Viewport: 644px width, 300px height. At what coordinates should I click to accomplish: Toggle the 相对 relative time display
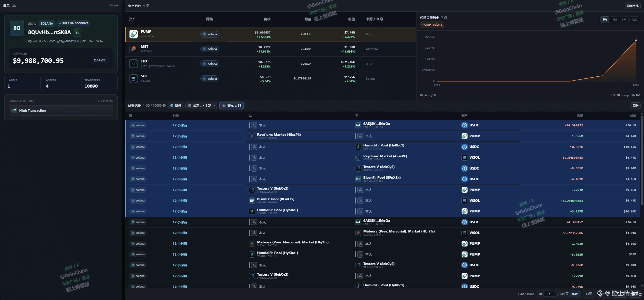point(175,106)
